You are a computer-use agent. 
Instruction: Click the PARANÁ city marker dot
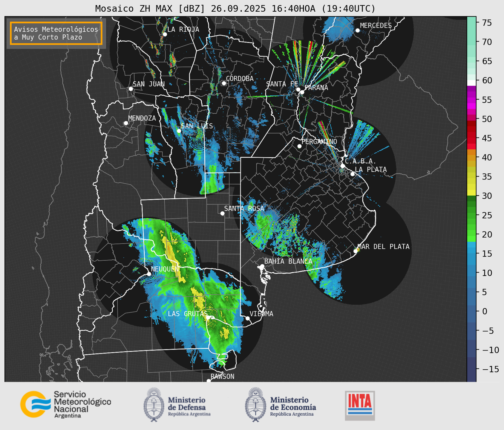302,92
